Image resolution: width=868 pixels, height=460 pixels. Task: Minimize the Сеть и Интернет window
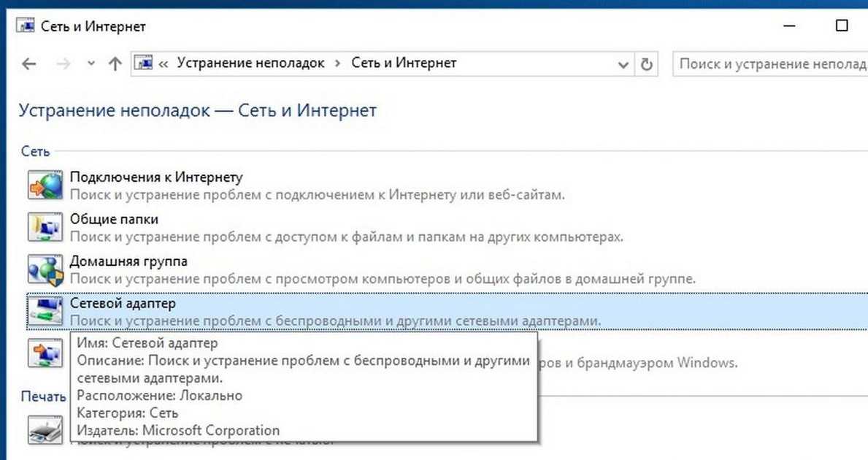pos(790,26)
